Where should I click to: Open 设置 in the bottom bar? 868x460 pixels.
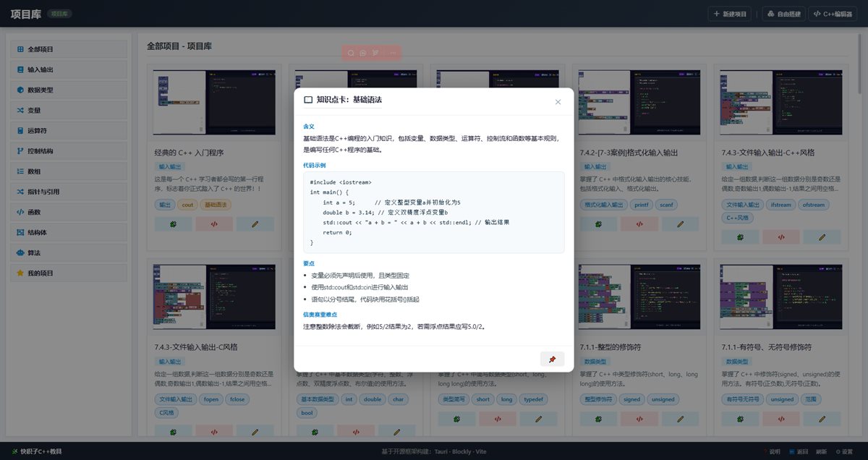(x=843, y=451)
